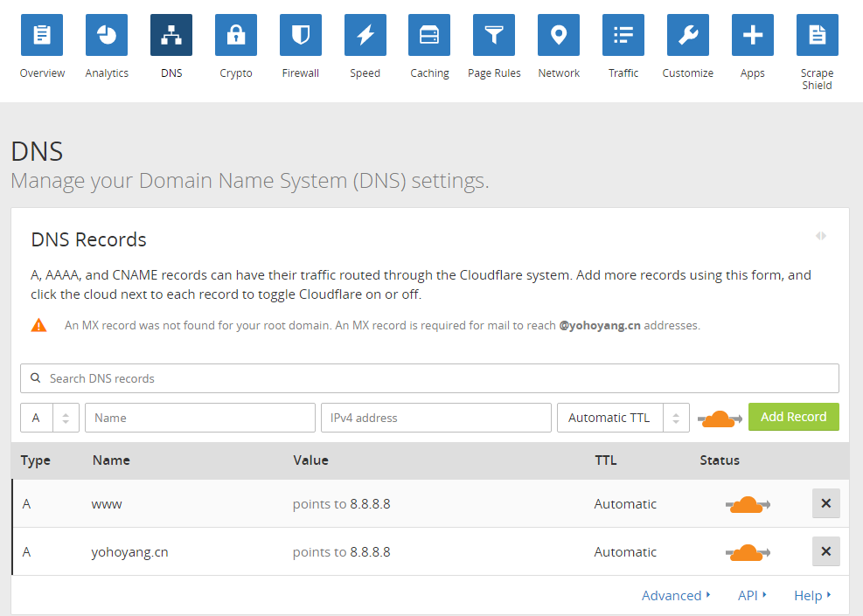Toggle Cloudflare proxy cloud for yohoyang.cn record

tap(747, 552)
